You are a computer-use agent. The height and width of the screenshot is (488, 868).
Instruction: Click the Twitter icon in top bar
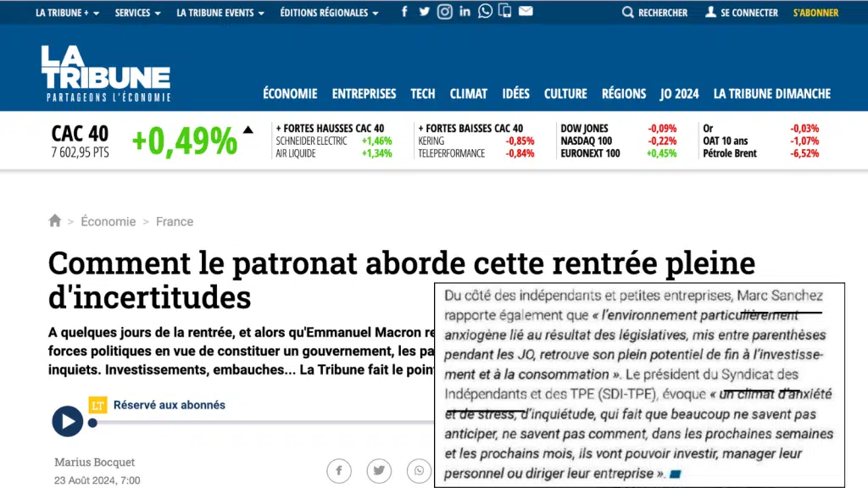click(x=425, y=12)
